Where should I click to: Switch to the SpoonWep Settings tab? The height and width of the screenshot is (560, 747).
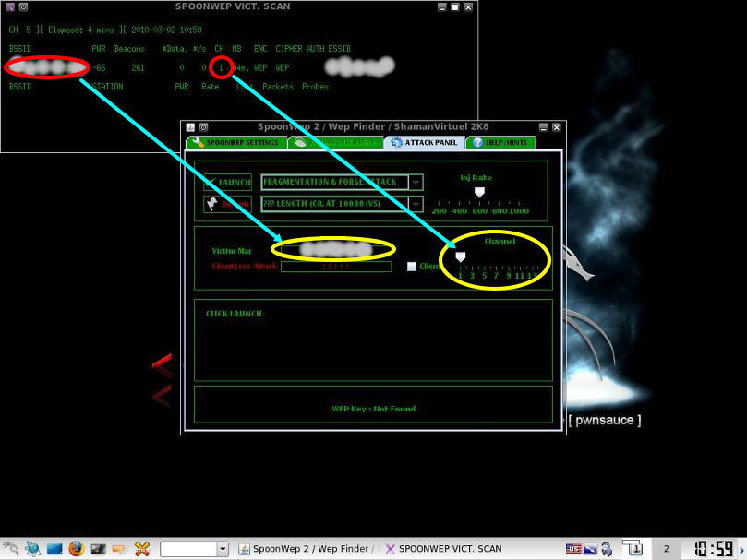click(x=236, y=142)
